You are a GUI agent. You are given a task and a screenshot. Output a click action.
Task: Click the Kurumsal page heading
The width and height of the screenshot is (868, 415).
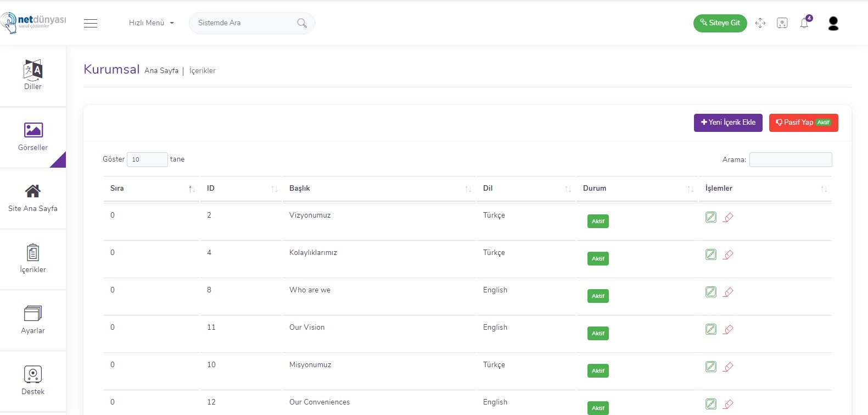tap(111, 69)
